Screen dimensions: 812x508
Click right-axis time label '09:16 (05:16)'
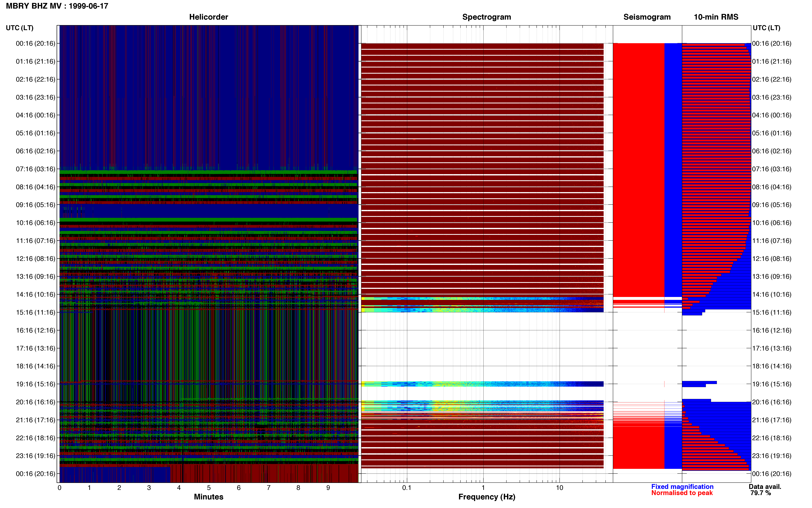pos(772,205)
